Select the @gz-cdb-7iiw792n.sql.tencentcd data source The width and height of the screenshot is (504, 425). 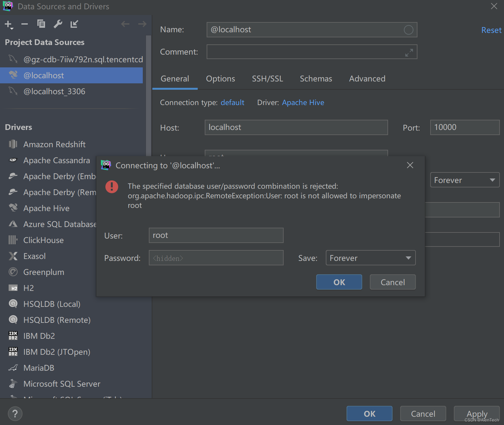(72, 59)
